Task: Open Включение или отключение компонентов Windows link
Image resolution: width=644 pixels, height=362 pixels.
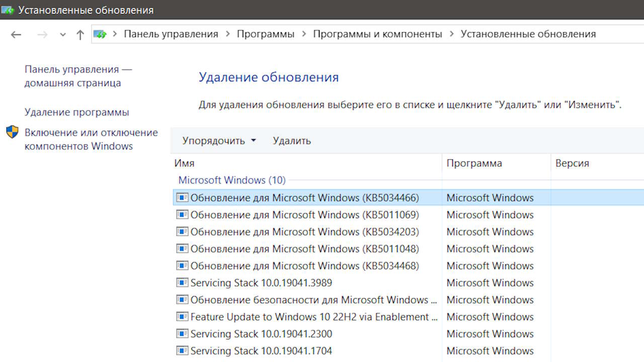Action: [x=91, y=139]
